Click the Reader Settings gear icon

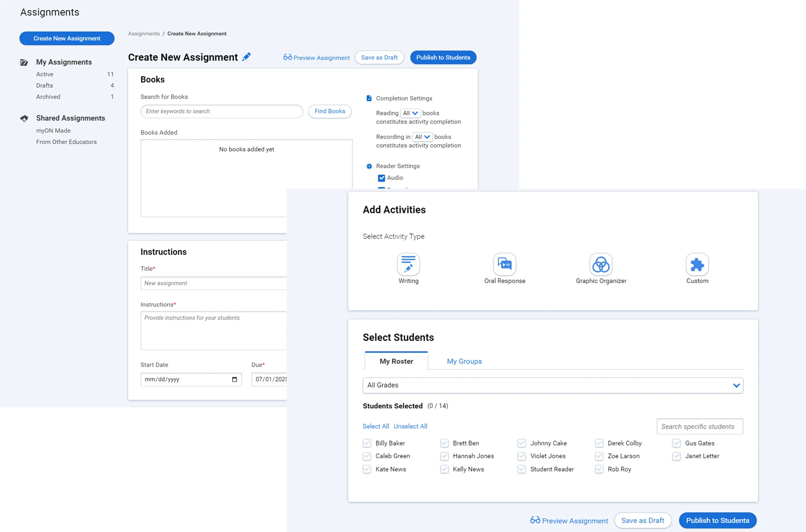coord(369,166)
